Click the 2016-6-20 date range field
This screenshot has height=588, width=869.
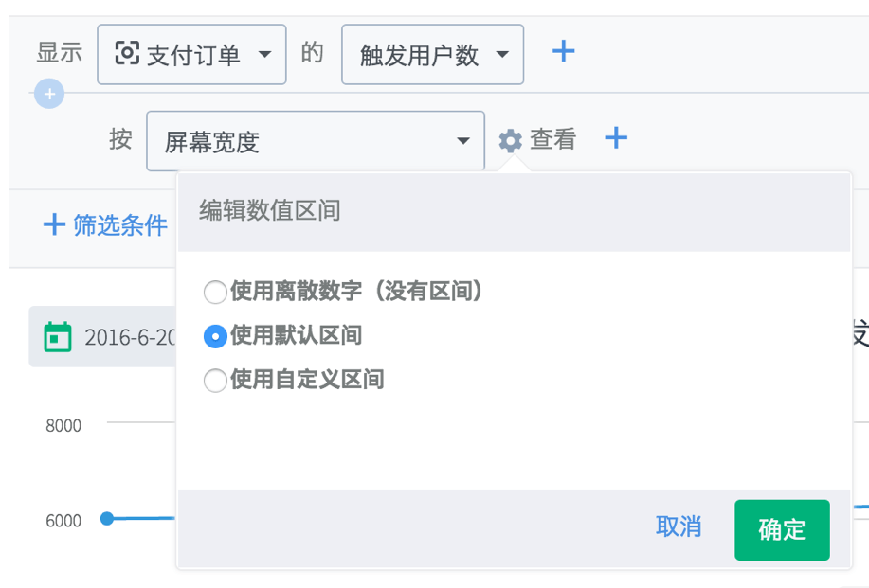coord(129,337)
